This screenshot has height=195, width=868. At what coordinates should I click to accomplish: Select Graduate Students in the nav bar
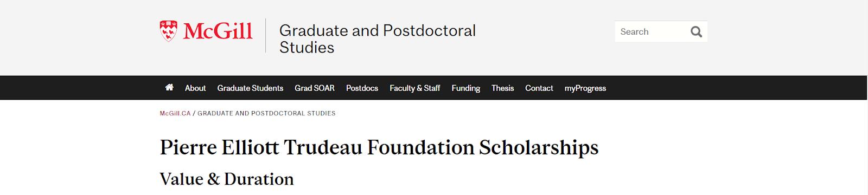pos(250,88)
